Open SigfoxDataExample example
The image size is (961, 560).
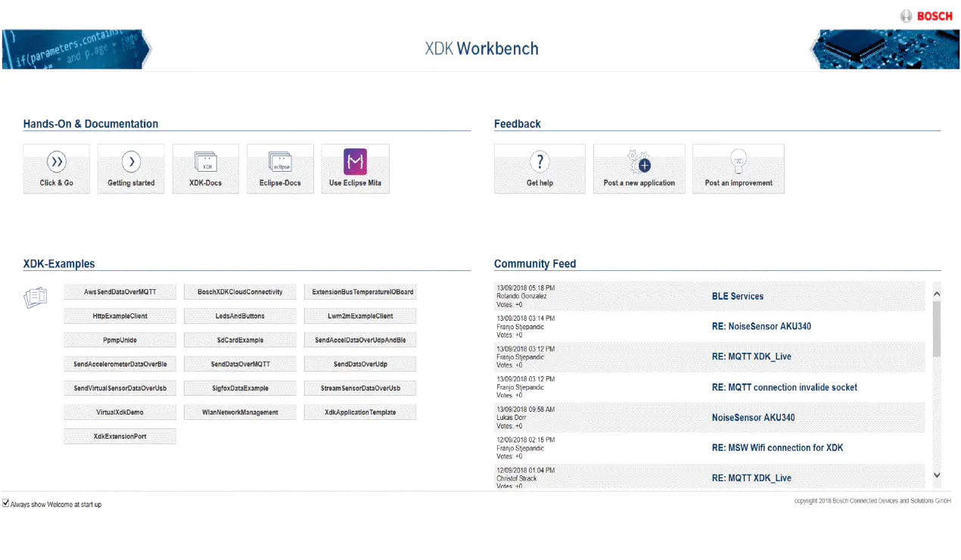point(240,389)
